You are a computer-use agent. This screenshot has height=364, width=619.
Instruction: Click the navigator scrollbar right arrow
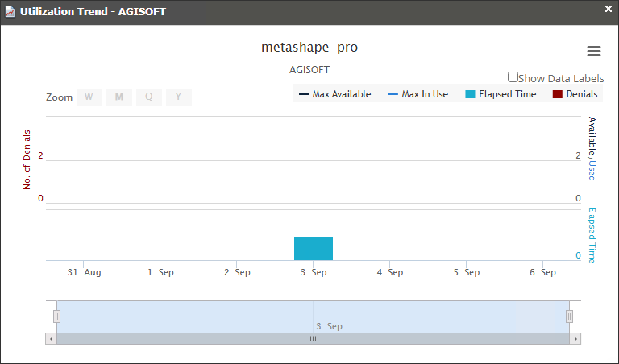pyautogui.click(x=575, y=339)
